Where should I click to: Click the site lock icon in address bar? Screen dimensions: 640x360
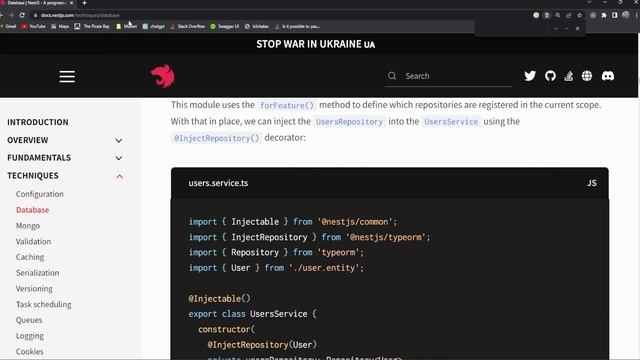(x=36, y=15)
